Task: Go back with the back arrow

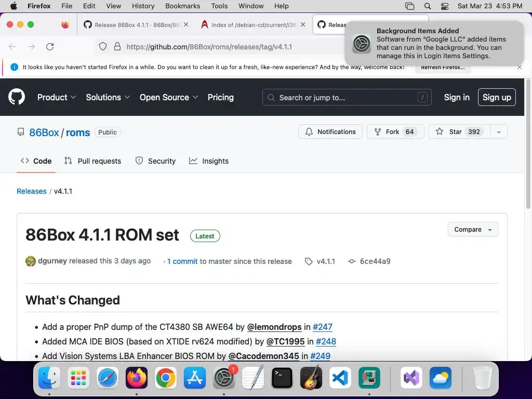Action: click(12, 47)
